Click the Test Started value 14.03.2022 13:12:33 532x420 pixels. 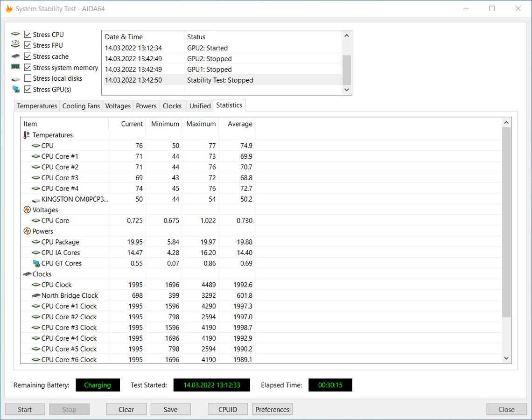coord(212,385)
